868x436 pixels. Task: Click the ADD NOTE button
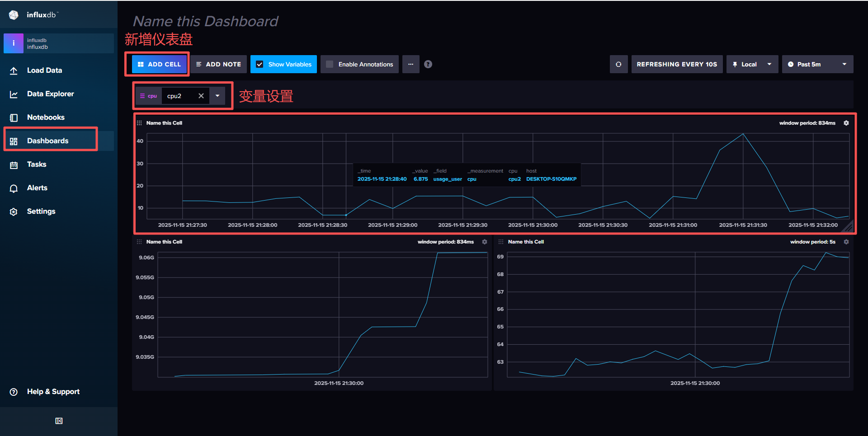coord(219,64)
